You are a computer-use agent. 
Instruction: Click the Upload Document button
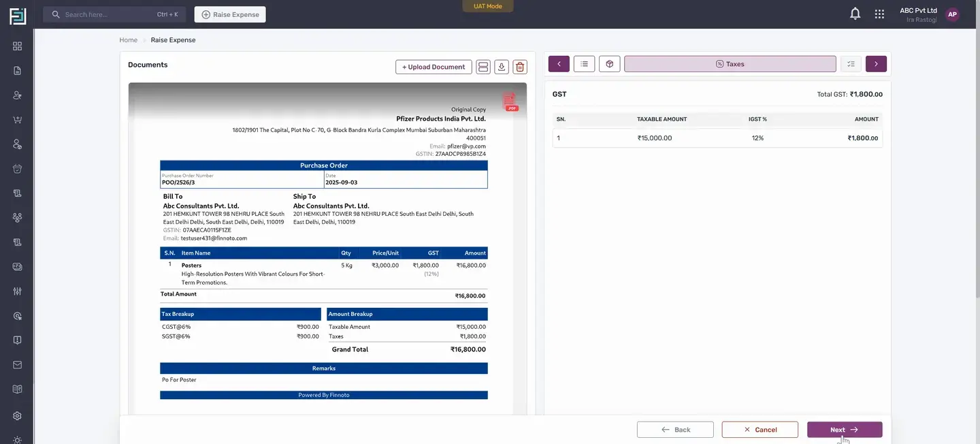click(434, 67)
